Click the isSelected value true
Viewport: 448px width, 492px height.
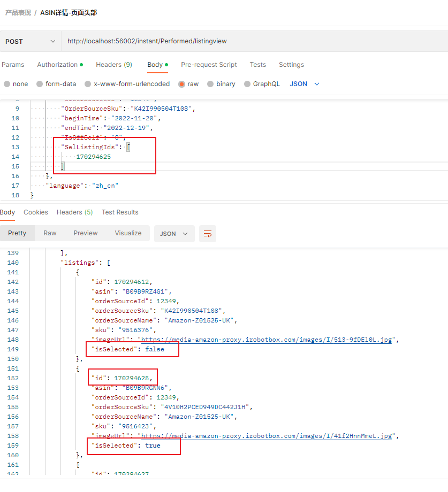click(153, 446)
